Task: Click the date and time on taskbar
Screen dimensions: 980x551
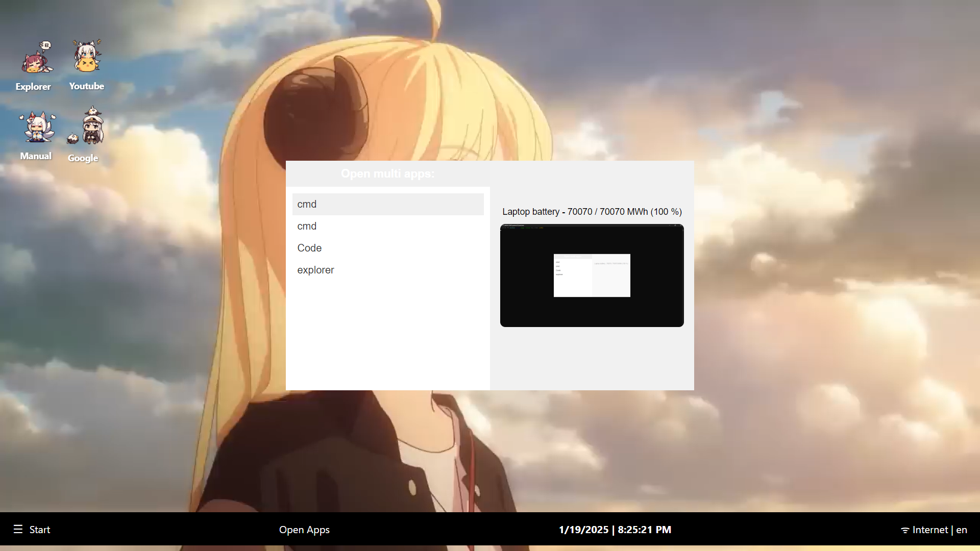Action: click(615, 530)
